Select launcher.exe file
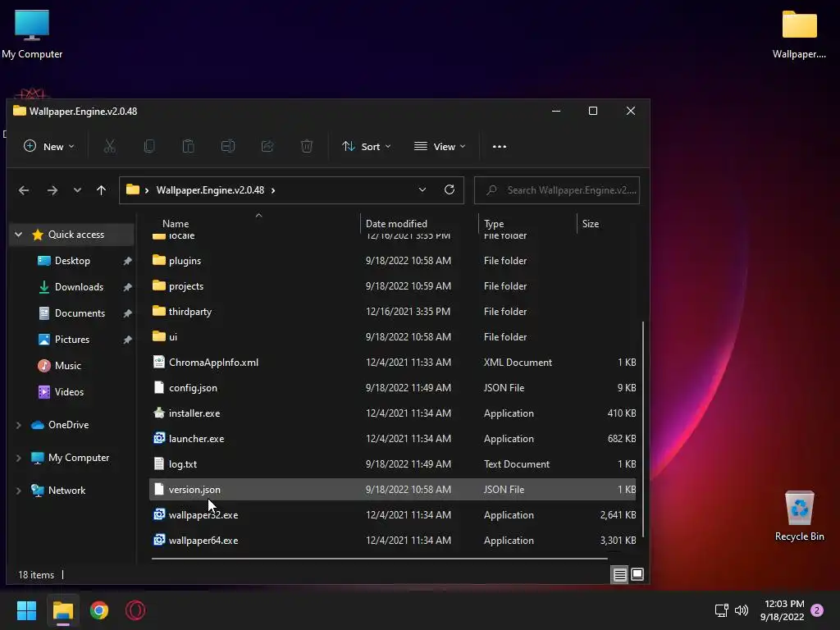This screenshot has width=840, height=630. (x=392, y=439)
